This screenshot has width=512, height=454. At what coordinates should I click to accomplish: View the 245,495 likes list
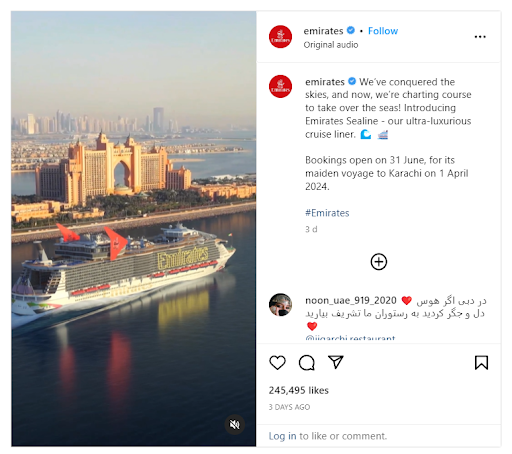tap(299, 390)
